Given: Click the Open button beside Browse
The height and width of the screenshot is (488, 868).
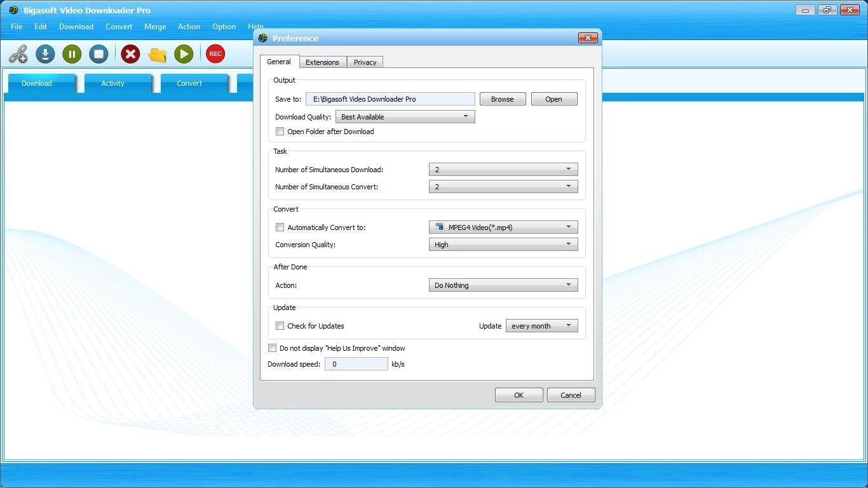Looking at the screenshot, I should pos(553,99).
